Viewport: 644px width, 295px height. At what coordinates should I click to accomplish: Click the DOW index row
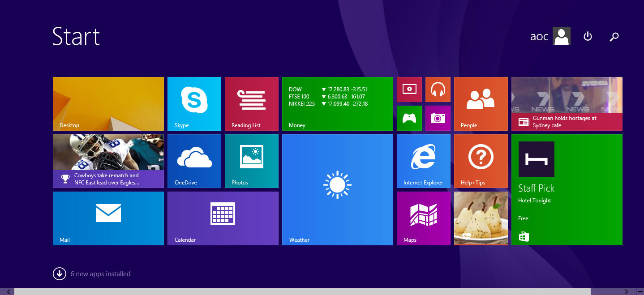pos(328,90)
